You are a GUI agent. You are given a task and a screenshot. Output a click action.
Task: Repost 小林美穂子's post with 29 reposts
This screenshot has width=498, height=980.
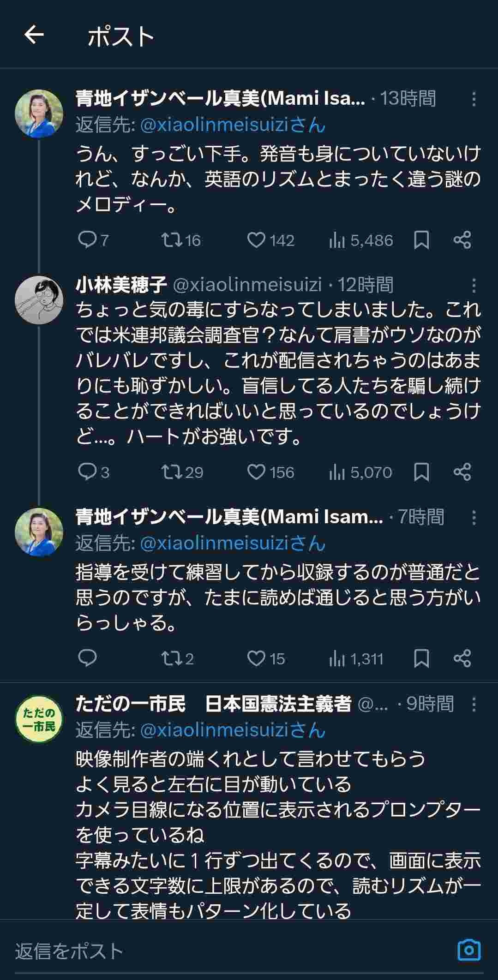(x=171, y=472)
